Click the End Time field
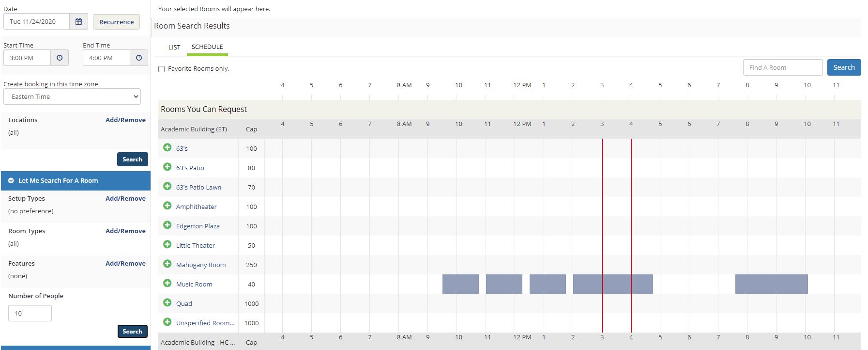The height and width of the screenshot is (350, 868). point(107,58)
